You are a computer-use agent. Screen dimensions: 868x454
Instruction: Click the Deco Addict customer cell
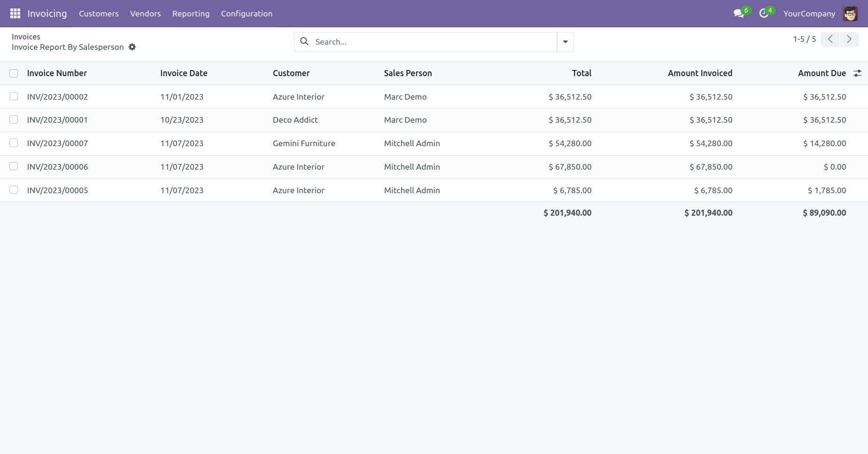295,120
